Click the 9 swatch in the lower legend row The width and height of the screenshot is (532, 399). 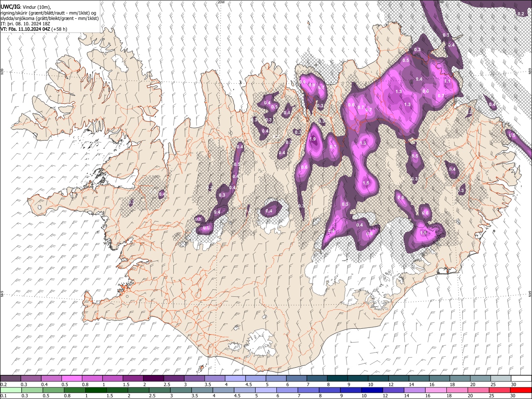pos(351,390)
